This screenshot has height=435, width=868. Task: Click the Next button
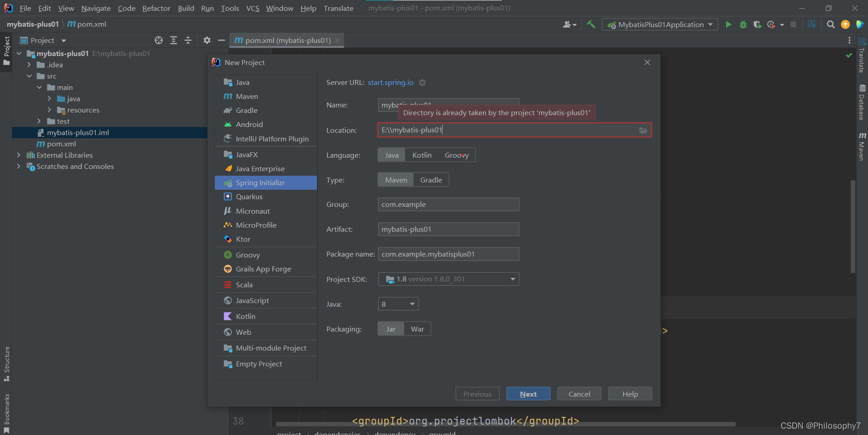[528, 394]
